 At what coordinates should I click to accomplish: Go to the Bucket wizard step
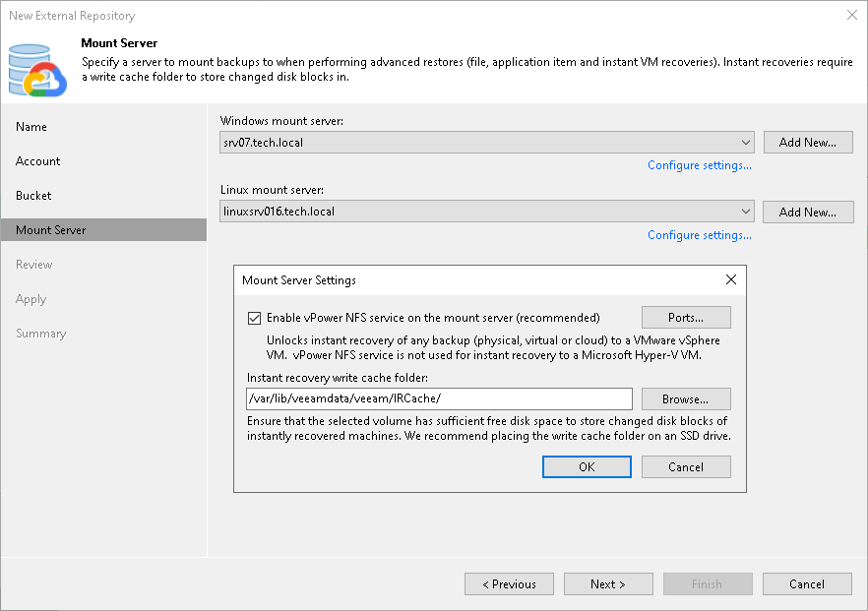(x=33, y=196)
